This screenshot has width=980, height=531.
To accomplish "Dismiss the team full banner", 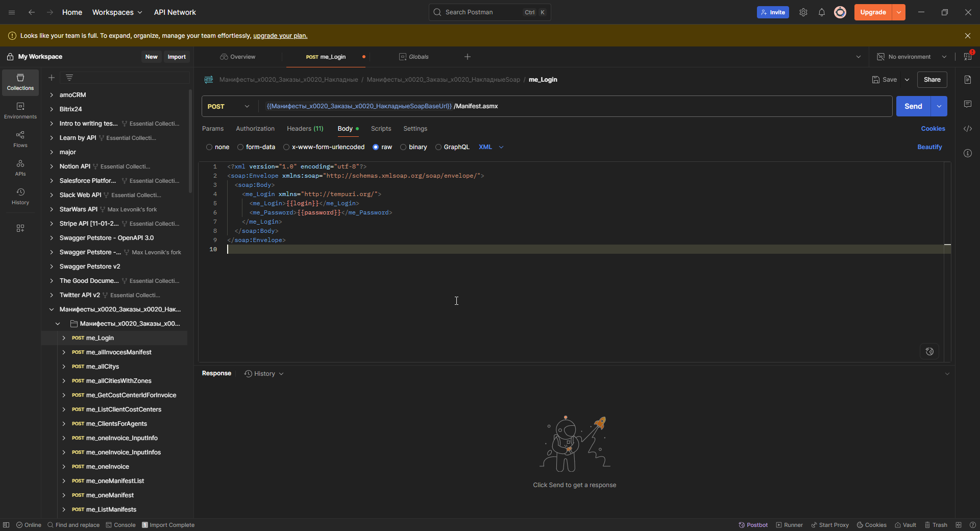I will coord(968,36).
